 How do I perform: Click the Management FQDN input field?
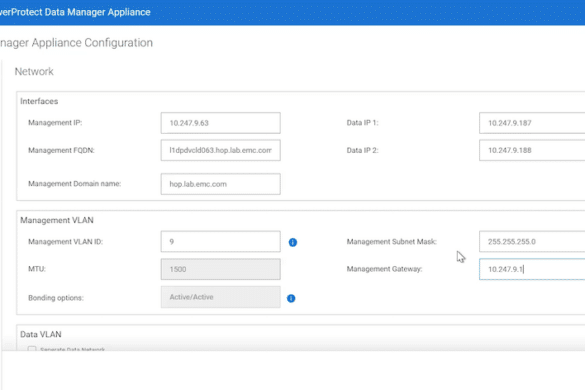(x=220, y=150)
